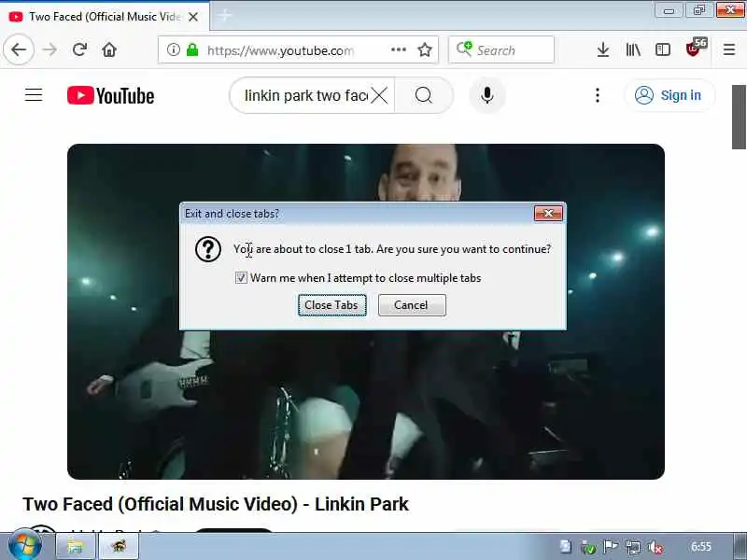Click Close Tabs in the dialog
This screenshot has height=560, width=747.
pos(332,305)
